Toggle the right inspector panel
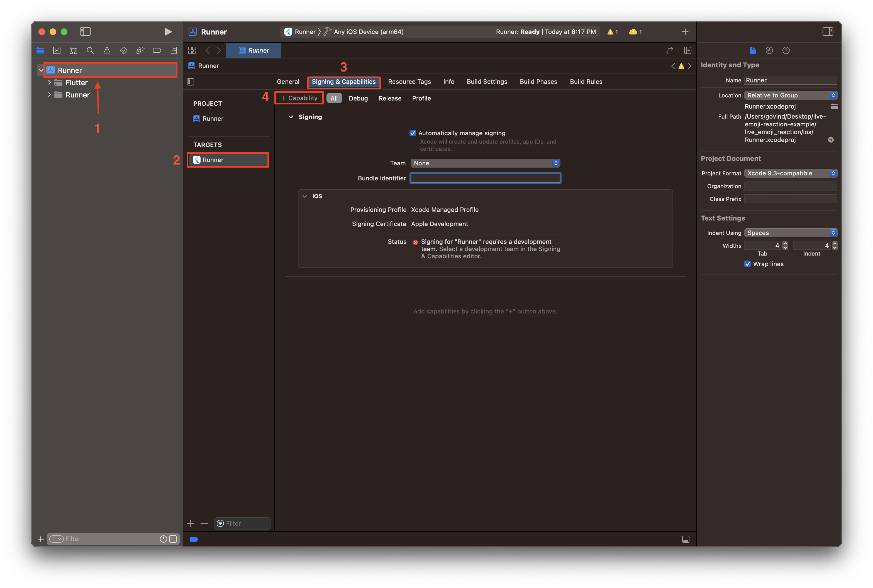 tap(828, 31)
